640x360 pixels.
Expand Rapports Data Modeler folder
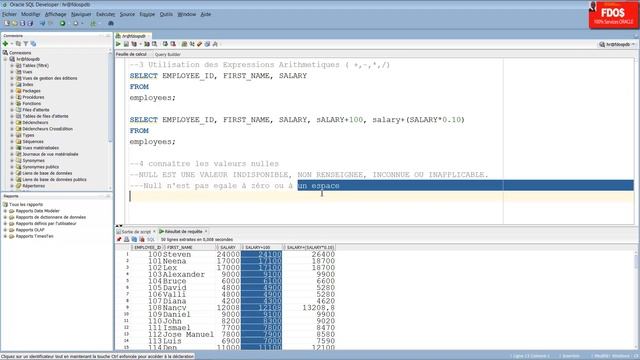pyautogui.click(x=5, y=211)
